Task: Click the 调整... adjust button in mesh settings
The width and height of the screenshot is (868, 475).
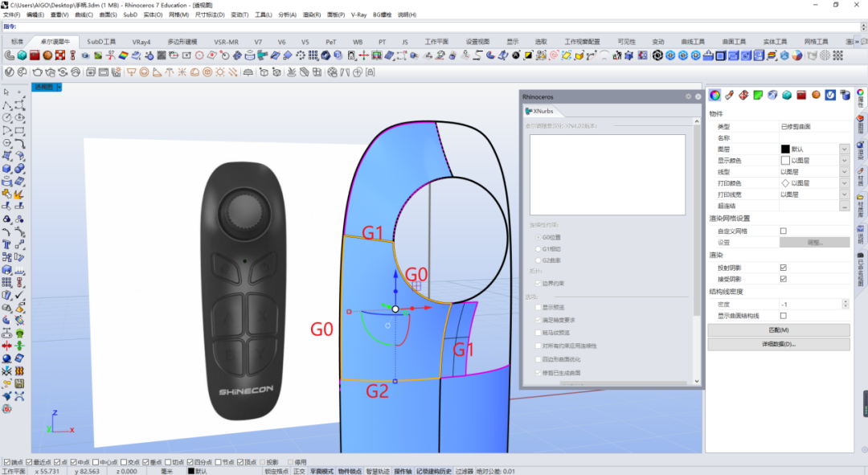Action: click(814, 243)
